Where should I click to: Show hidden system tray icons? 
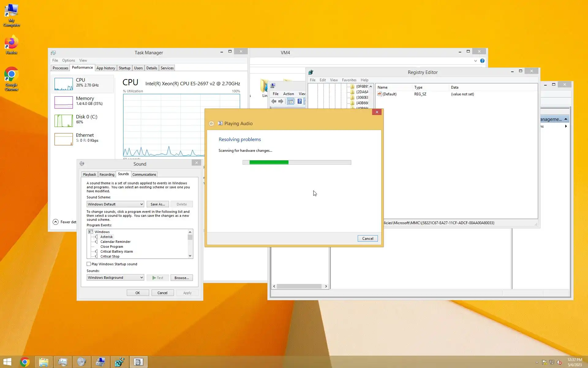pos(537,362)
